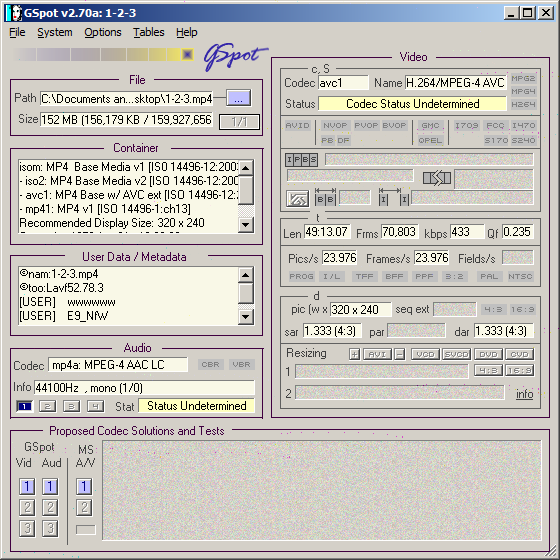Screen dimensions: 560x560
Task: Click the I-I frame distance icon
Action: (x=394, y=198)
